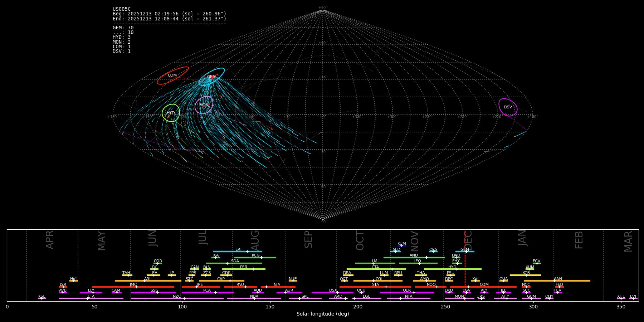644x322 pixels.
Task: Click the URS shower label in the timeline
Action: point(480,297)
